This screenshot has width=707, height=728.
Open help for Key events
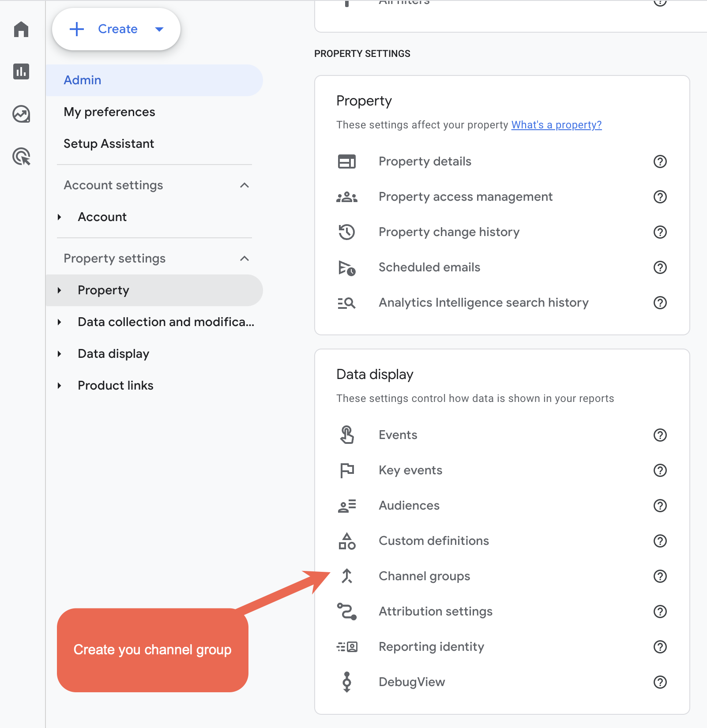(660, 470)
